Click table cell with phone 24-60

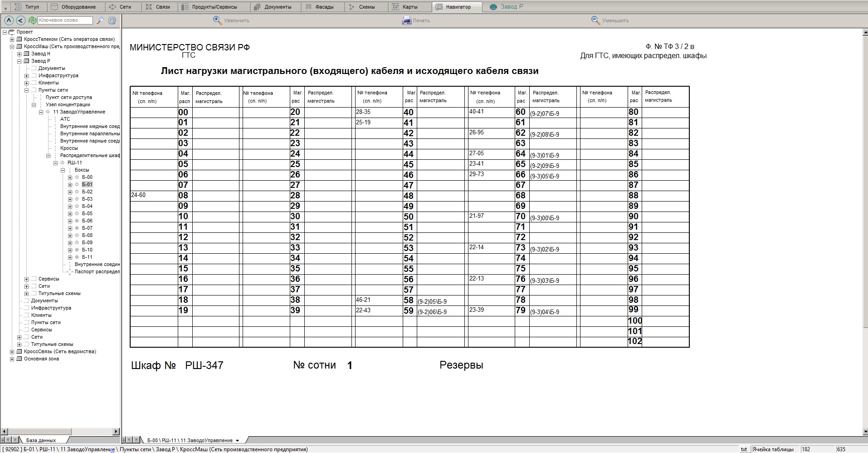(x=154, y=196)
